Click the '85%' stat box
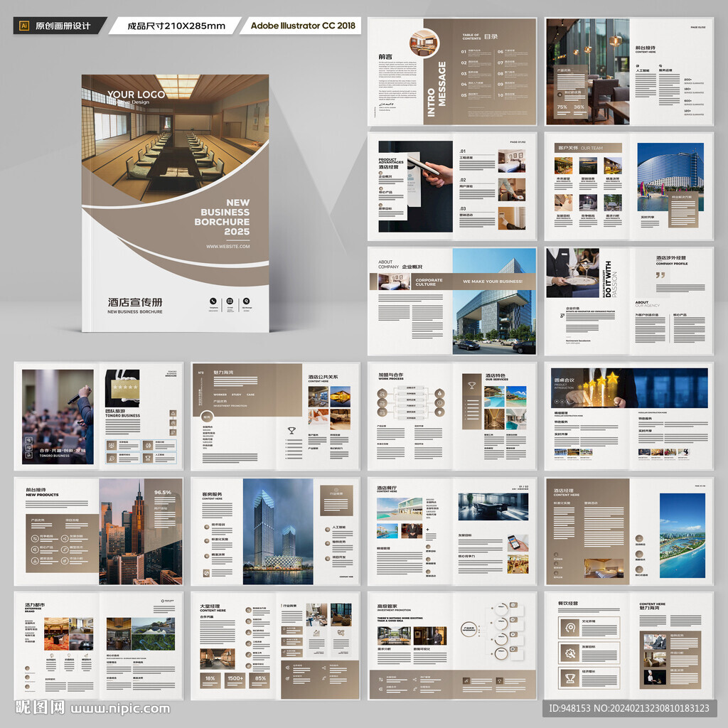The height and width of the screenshot is (728, 728). coord(260,680)
